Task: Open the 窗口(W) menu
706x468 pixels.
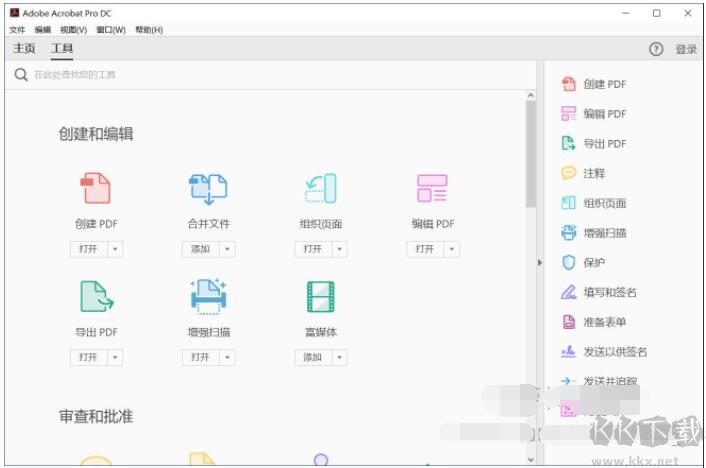Action: click(x=111, y=30)
